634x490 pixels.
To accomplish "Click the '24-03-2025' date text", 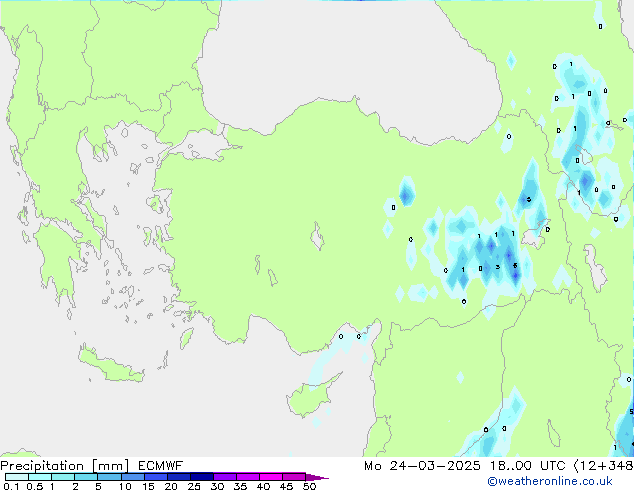I will pos(435,466).
